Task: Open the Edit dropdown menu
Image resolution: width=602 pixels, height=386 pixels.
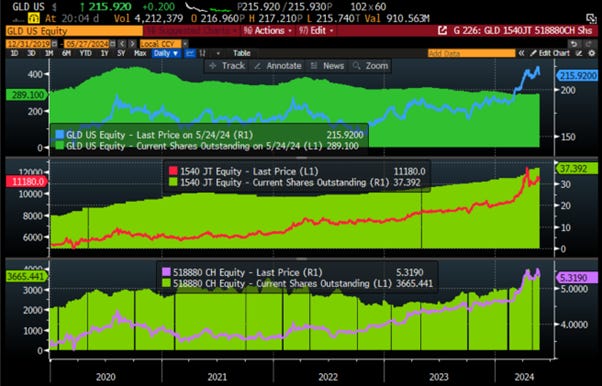Action: 316,31
